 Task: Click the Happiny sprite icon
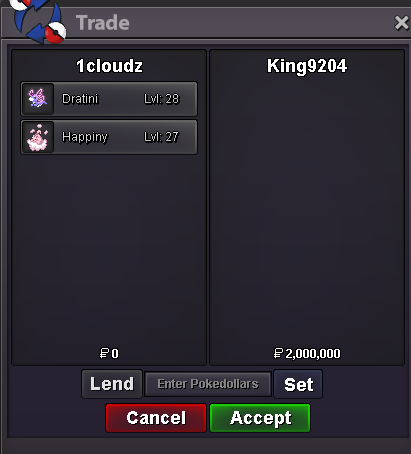point(37,137)
